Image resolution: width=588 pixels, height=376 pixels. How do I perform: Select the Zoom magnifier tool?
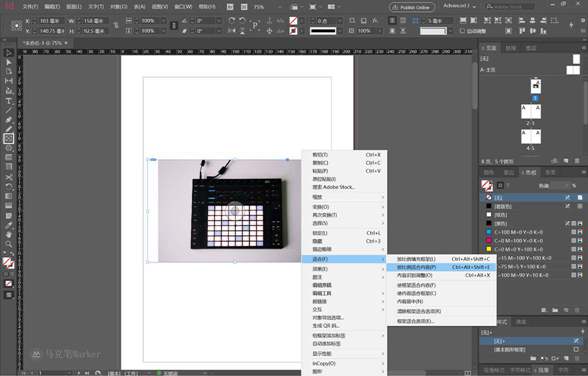[x=8, y=244]
